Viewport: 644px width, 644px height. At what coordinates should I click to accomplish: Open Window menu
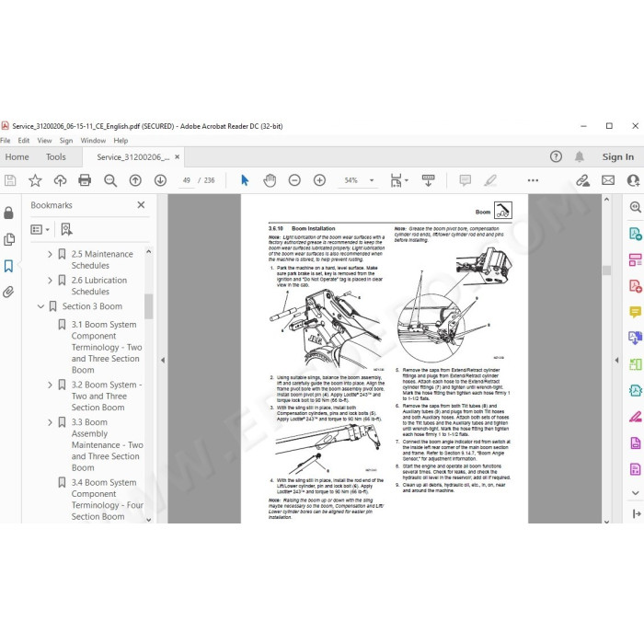[93, 141]
